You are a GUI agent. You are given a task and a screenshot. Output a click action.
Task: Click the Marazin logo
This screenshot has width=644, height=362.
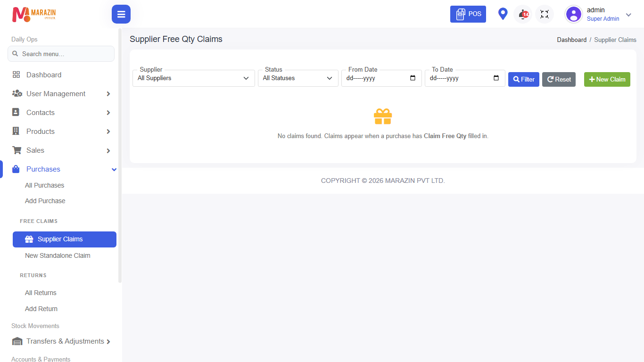click(34, 14)
